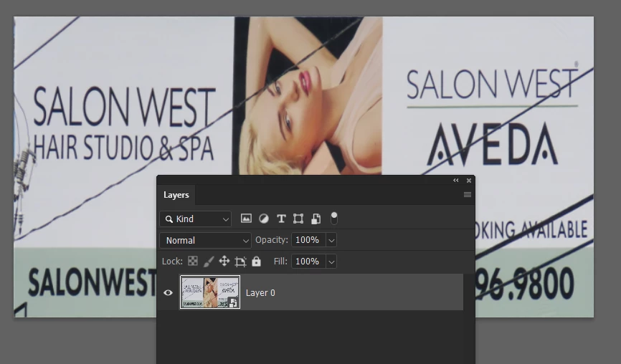Toggle layer filtering on/off switch
This screenshot has height=364, width=621.
tap(334, 219)
